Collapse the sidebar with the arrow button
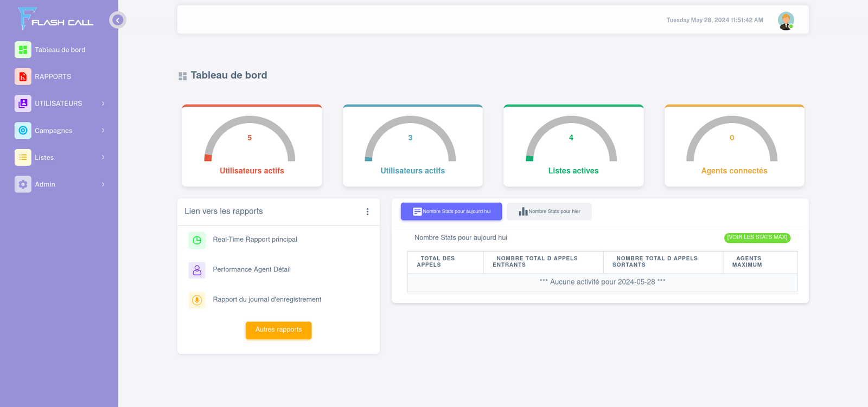This screenshot has width=868, height=407. 118,20
